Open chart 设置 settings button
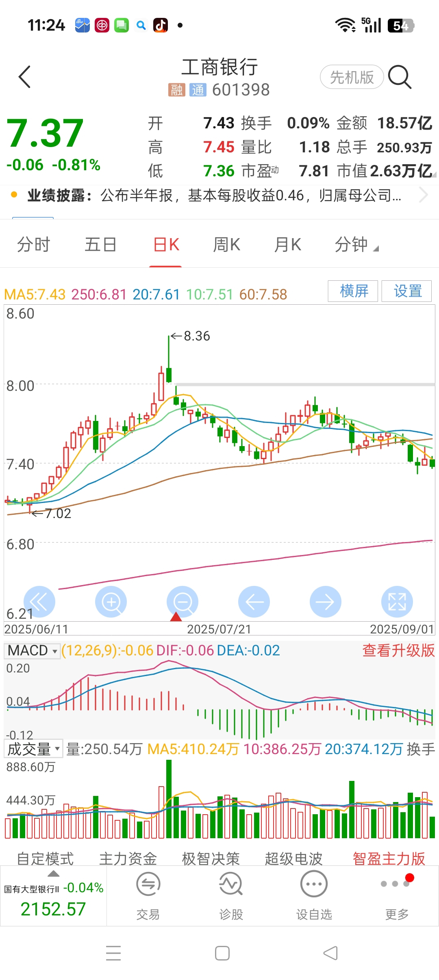This screenshot has height=980, width=439. [x=407, y=291]
